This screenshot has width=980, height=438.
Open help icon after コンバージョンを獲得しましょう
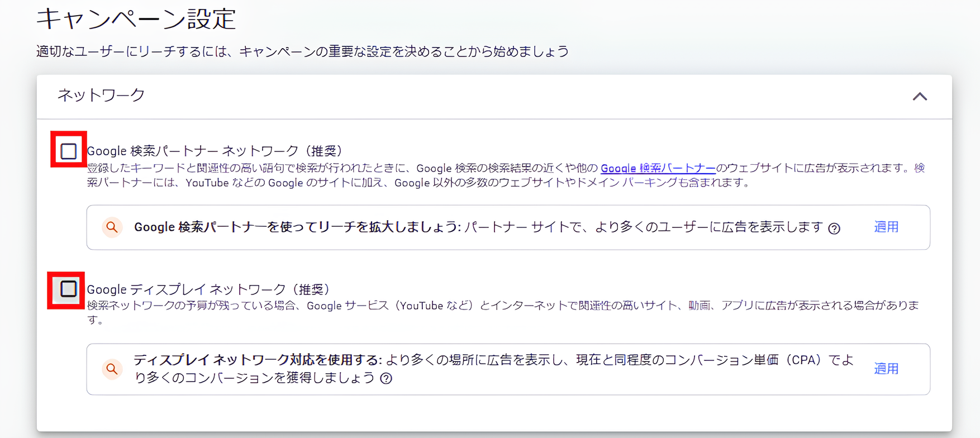pos(386,379)
